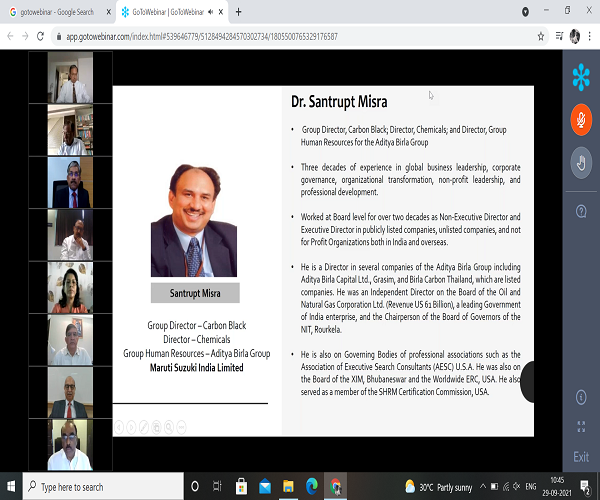
Task: Select the slide pen annotation tool
Action: [x=144, y=427]
